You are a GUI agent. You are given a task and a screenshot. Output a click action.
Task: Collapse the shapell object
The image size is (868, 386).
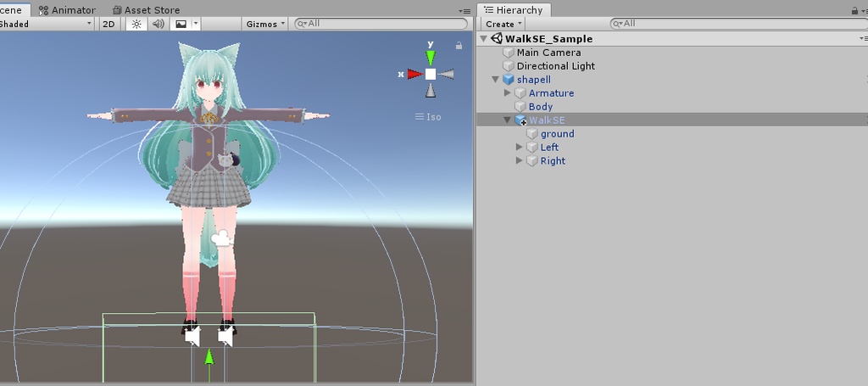tap(495, 80)
